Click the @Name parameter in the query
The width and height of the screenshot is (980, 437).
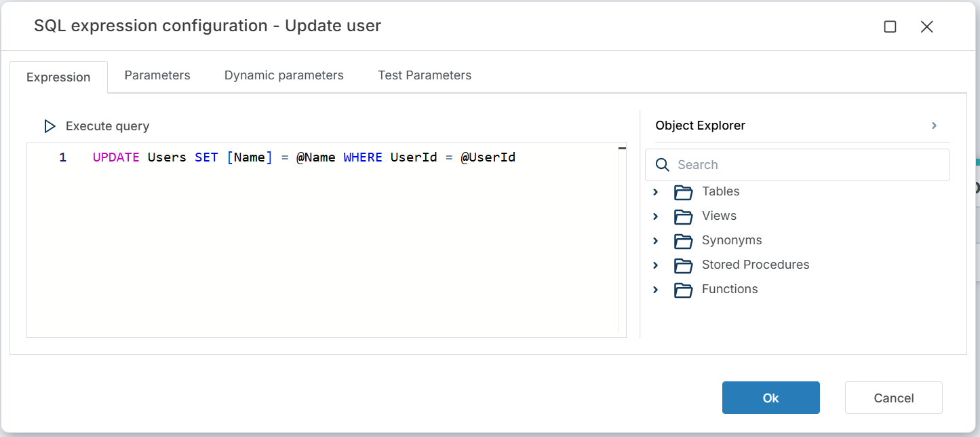316,157
